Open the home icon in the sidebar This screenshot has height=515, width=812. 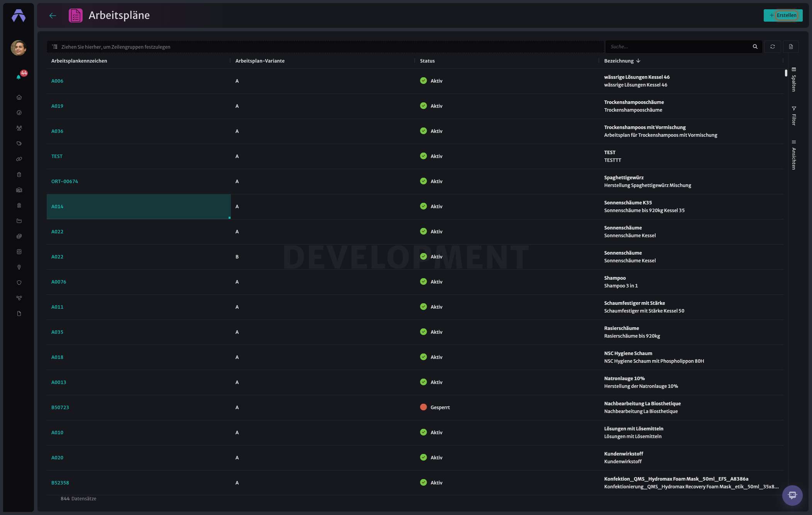tap(19, 97)
